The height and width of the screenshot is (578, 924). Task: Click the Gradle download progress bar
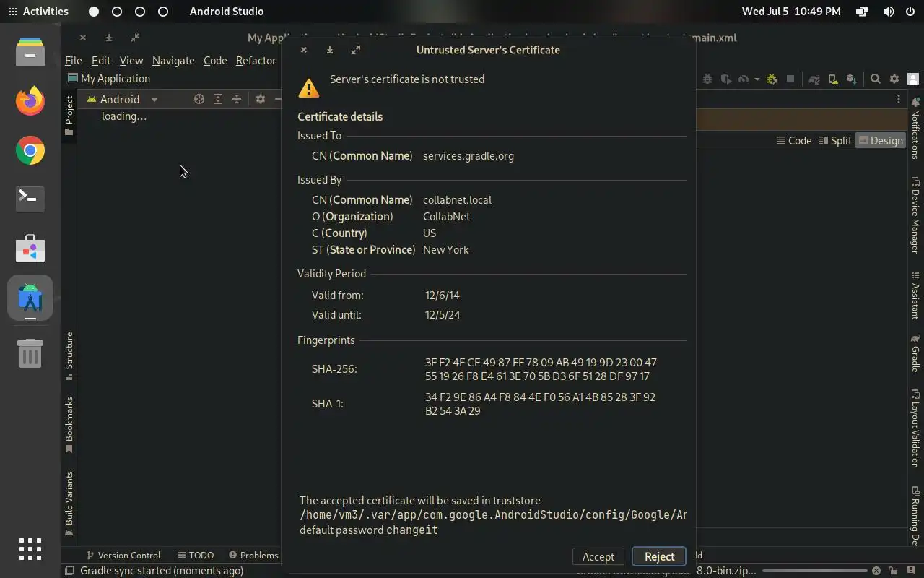(x=816, y=571)
